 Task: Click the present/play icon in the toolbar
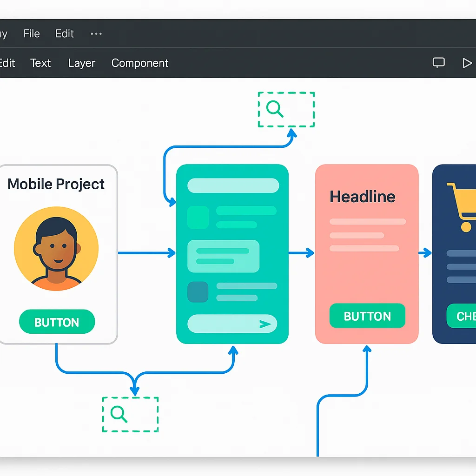click(x=467, y=63)
